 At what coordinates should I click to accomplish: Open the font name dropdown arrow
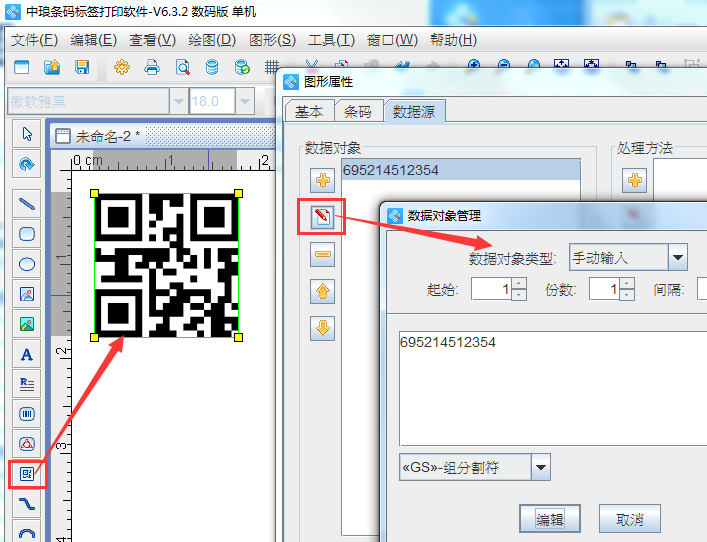pos(179,101)
